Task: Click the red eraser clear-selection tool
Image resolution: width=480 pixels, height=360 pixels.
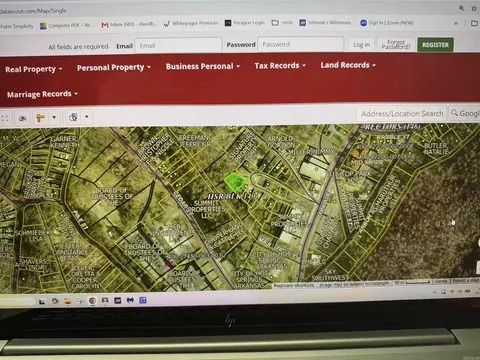Action: 22,118
